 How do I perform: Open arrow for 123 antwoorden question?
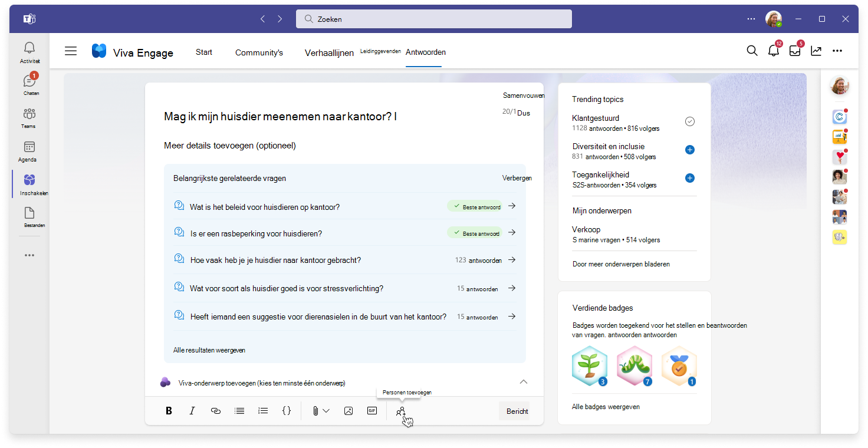click(x=512, y=259)
